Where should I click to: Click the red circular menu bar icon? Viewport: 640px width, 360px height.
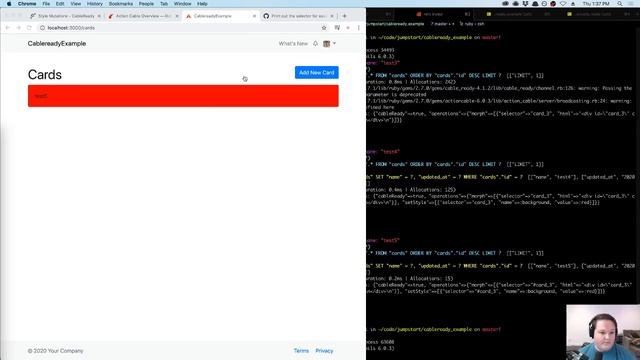[x=553, y=4]
